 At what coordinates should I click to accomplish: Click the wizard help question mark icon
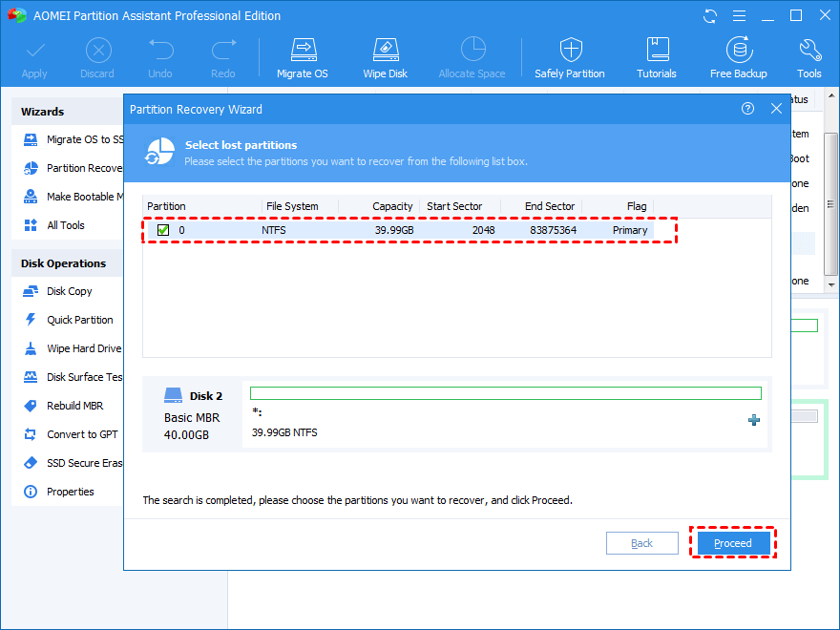coord(747,109)
